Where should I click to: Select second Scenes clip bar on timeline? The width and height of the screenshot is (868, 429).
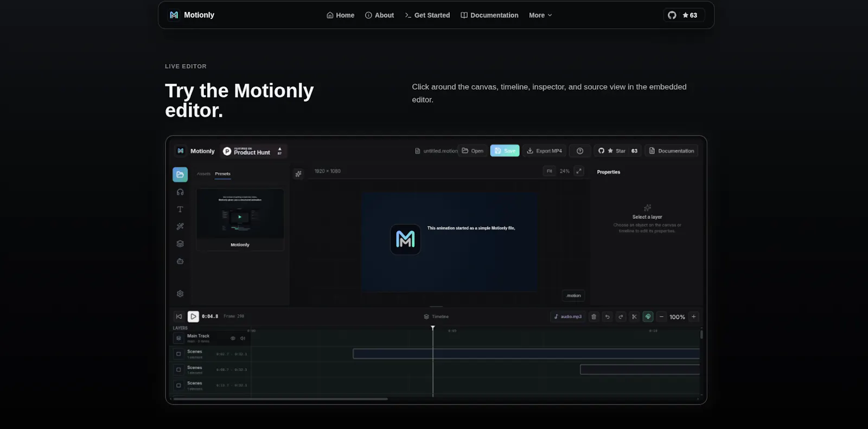(640, 370)
